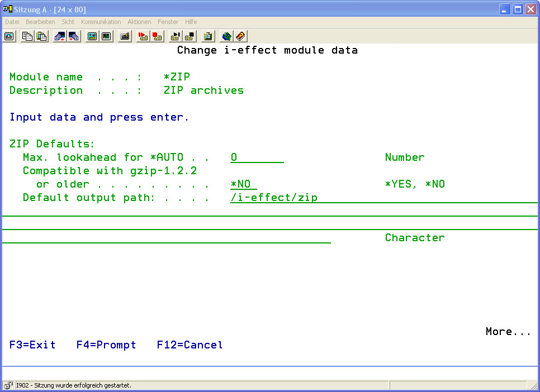
Task: Open the Kommunikation menu
Action: (101, 22)
